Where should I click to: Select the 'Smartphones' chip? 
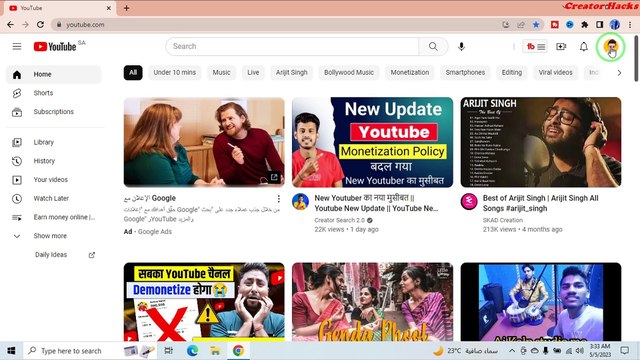point(465,73)
